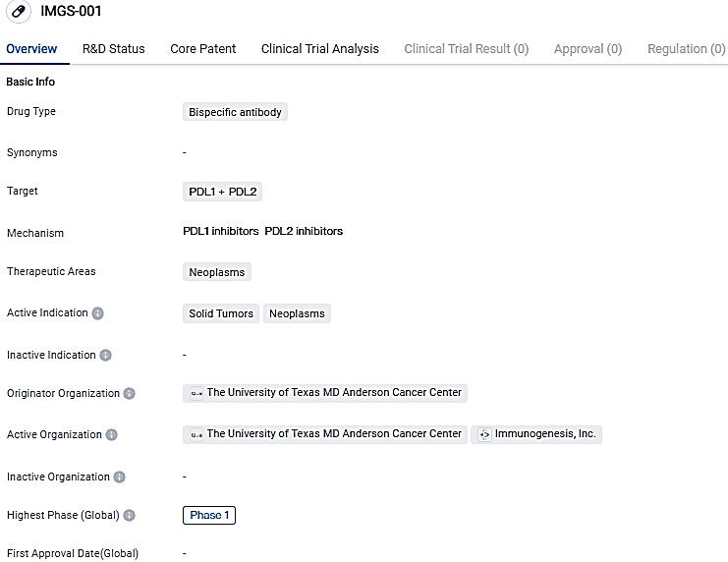Click info icon beside Originator Organization
Image resolution: width=728 pixels, height=562 pixels.
coord(130,393)
